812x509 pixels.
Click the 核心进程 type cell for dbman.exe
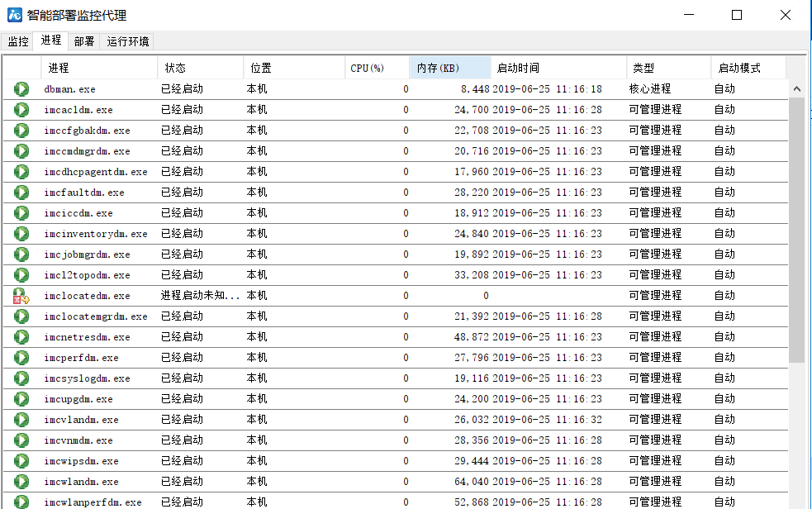click(650, 89)
